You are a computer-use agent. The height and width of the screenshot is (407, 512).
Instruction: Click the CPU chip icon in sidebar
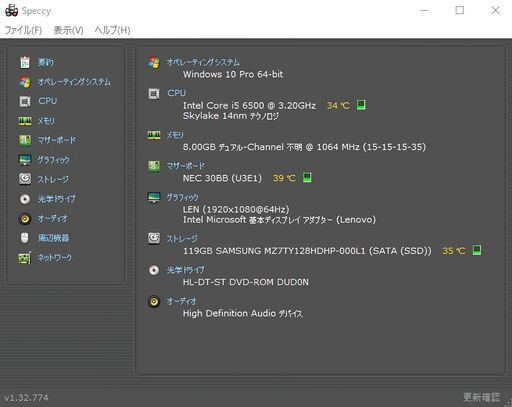tap(25, 101)
